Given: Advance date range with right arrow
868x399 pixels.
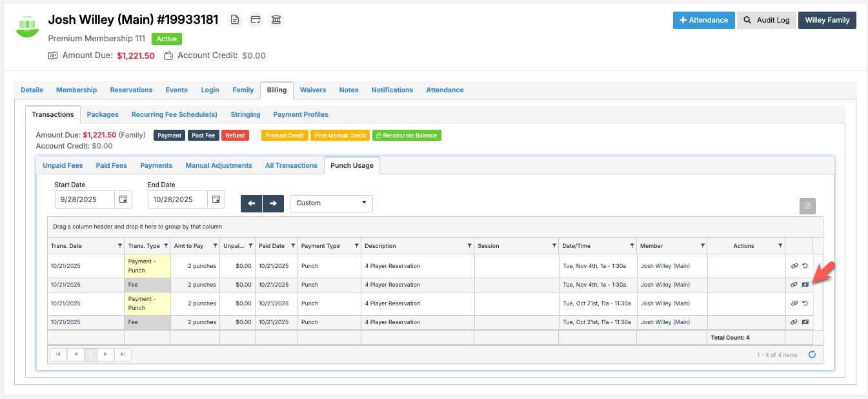Looking at the screenshot, I should pyautogui.click(x=273, y=203).
